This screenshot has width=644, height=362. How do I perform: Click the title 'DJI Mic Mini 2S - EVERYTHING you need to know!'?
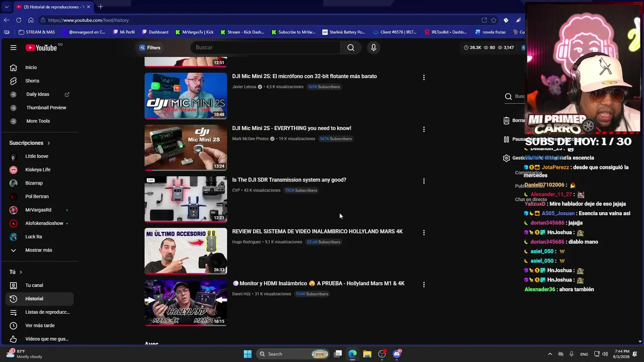coord(292,128)
